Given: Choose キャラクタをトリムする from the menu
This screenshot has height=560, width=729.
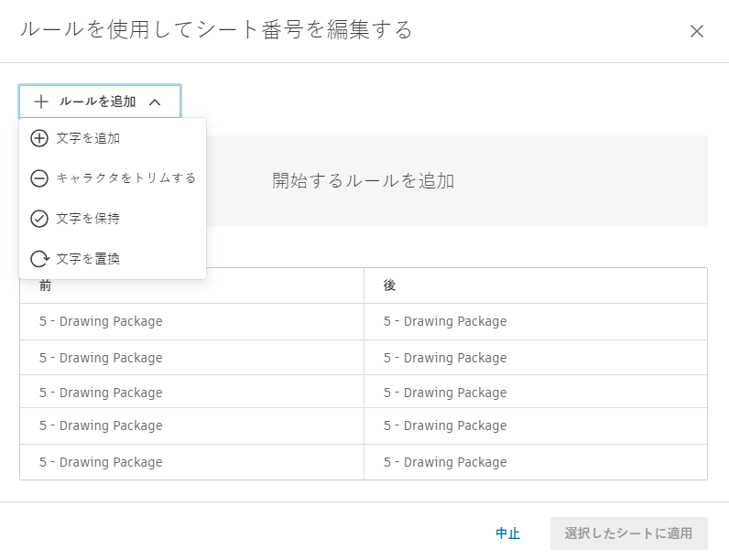Looking at the screenshot, I should point(126,178).
